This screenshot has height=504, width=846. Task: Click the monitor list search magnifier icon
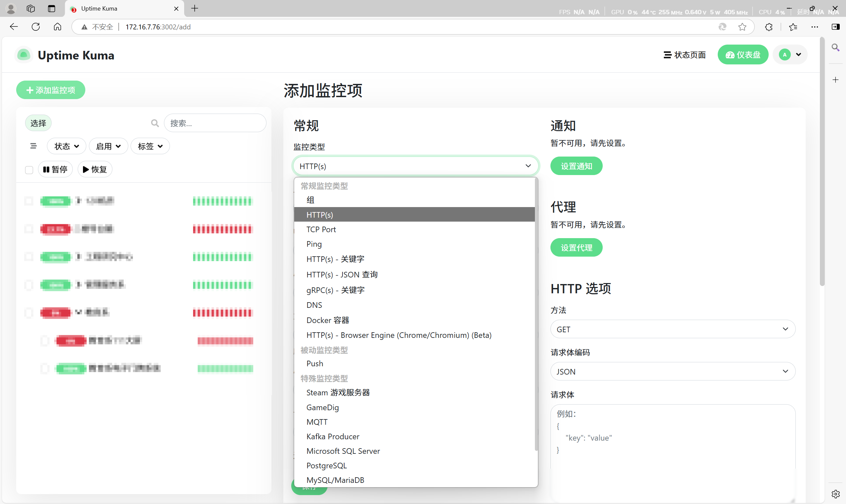pyautogui.click(x=155, y=123)
